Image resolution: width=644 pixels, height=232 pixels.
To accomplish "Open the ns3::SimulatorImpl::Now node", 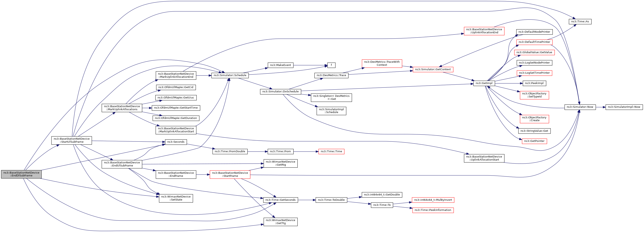I will click(x=624, y=107).
